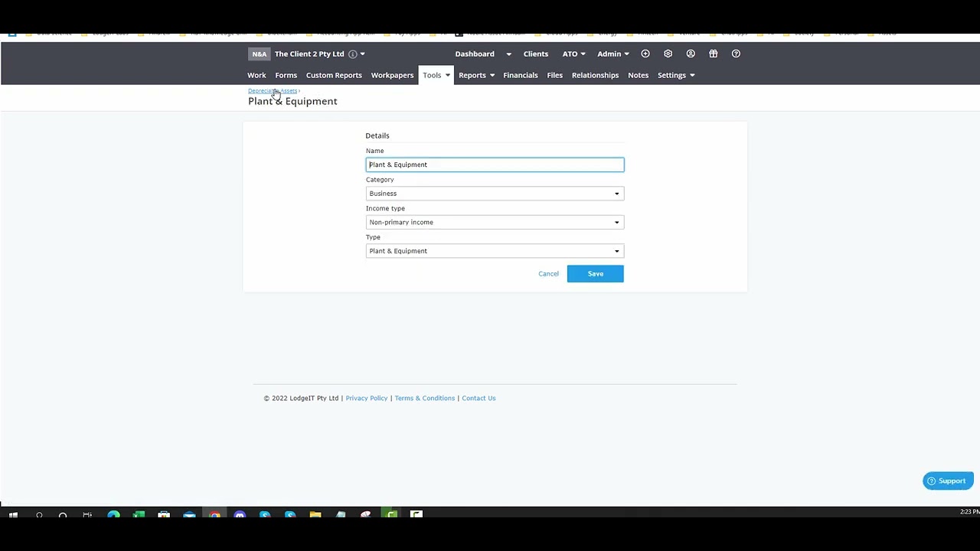The image size is (980, 551).
Task: Open the Terms & Conditions link
Action: point(425,398)
